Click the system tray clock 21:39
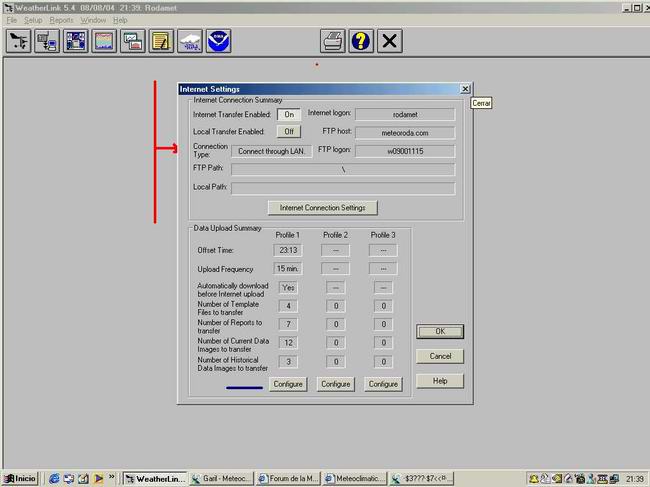 635,479
